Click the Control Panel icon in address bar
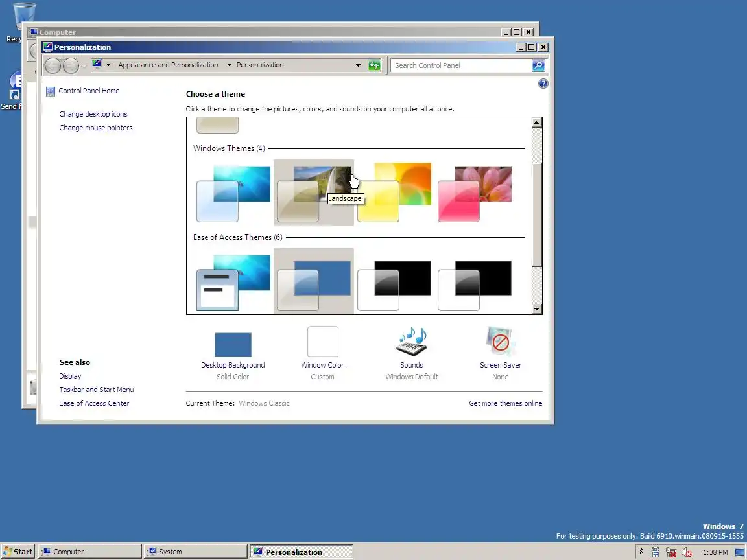Viewport: 747px width, 560px height. [x=97, y=65]
